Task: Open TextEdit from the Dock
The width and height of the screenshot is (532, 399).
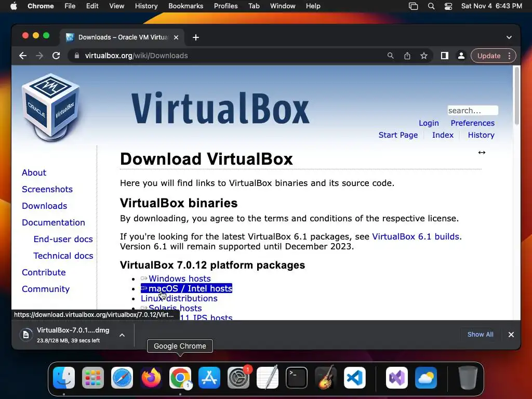Action: coord(268,378)
